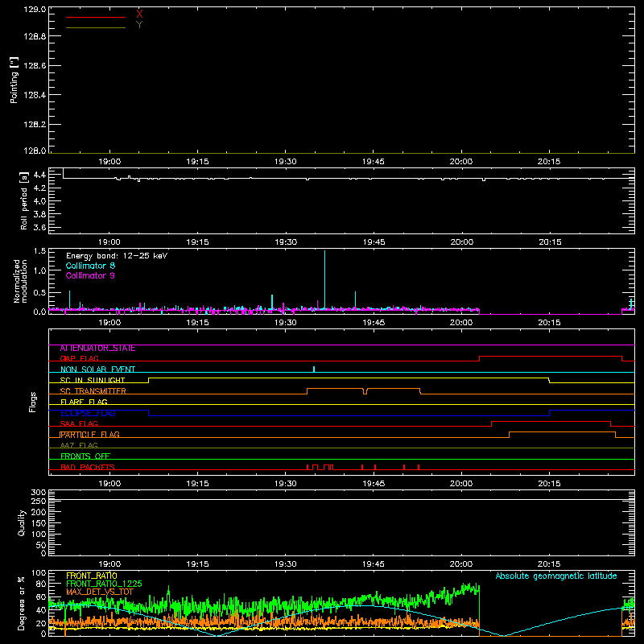Click the red X legend label
The width and height of the screenshot is (644, 644).
click(139, 14)
